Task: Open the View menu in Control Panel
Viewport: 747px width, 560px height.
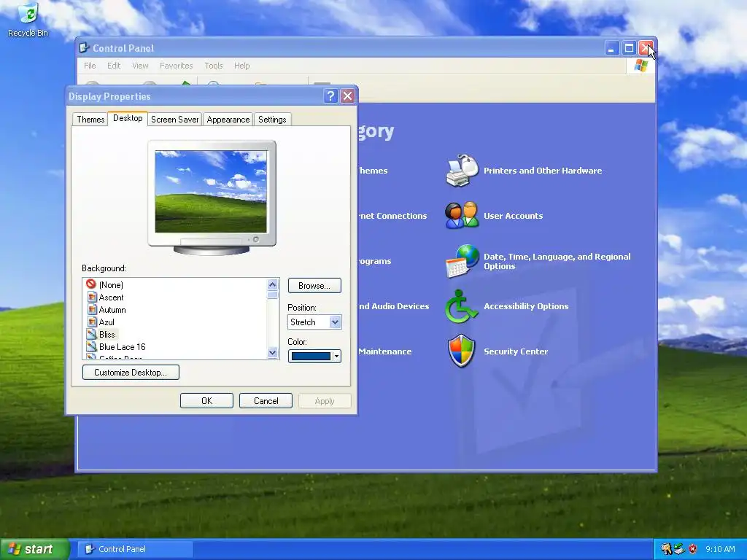Action: click(x=140, y=65)
